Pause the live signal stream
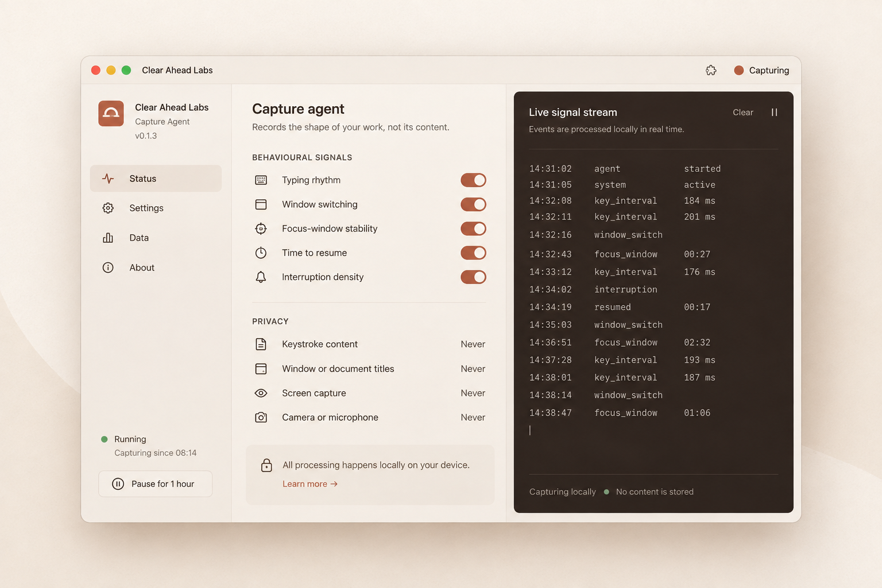The height and width of the screenshot is (588, 882). pos(774,113)
